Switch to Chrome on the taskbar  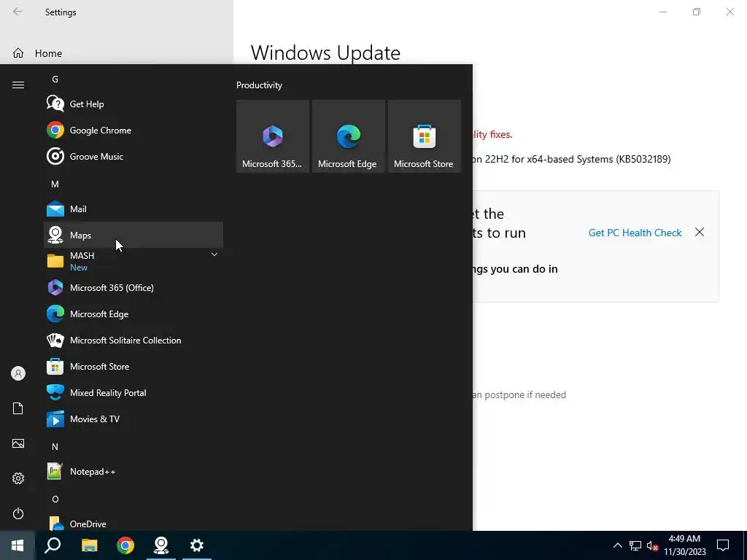[125, 545]
